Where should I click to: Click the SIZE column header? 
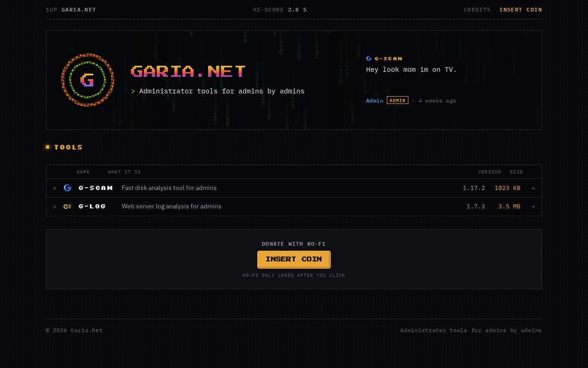516,172
